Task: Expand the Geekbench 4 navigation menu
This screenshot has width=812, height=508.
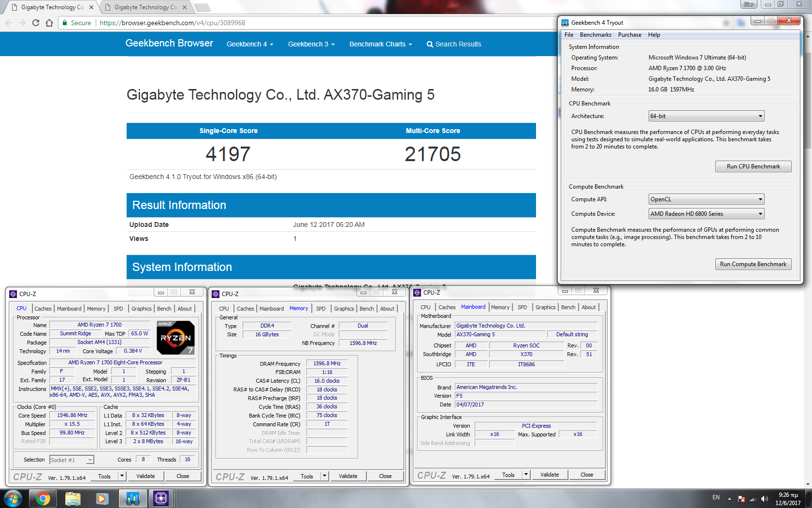Action: coord(250,44)
